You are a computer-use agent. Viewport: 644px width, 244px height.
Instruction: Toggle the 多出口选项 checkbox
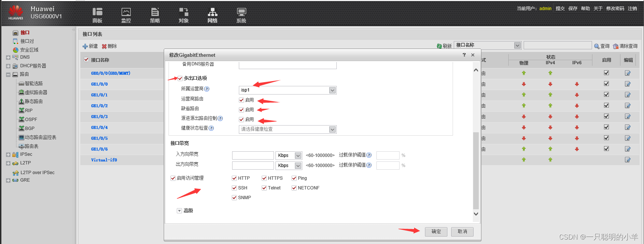(180, 78)
